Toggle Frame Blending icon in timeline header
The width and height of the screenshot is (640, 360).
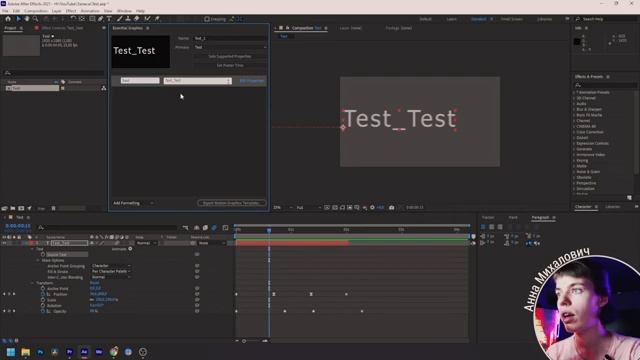point(205,228)
